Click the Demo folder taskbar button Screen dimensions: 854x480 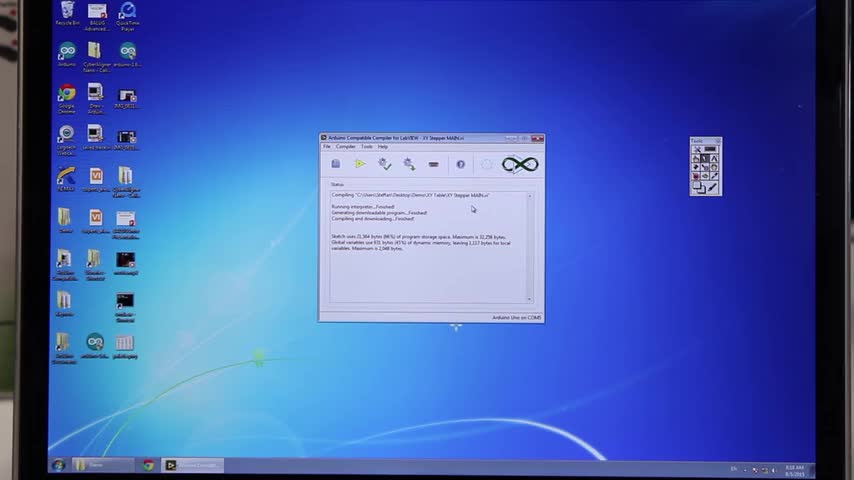pyautogui.click(x=102, y=465)
